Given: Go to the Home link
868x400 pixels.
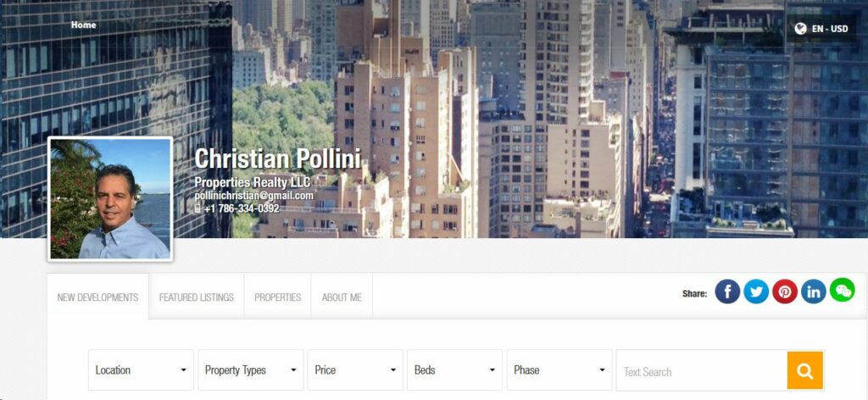Looking at the screenshot, I should tap(84, 25).
